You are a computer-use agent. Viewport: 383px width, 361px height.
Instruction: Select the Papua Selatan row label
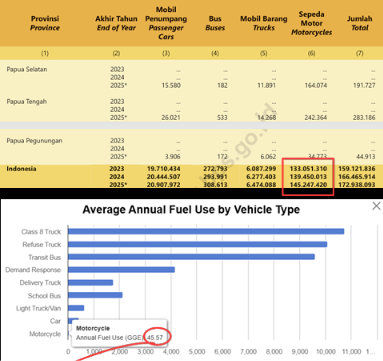27,69
